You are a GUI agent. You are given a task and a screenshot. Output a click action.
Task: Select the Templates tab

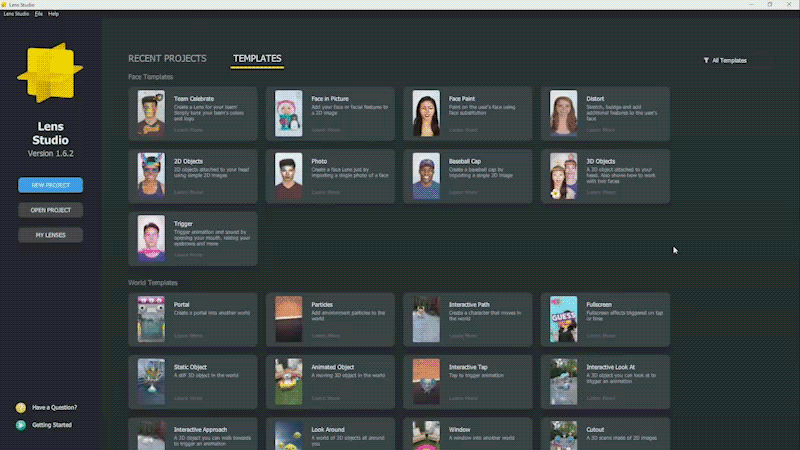pyautogui.click(x=257, y=59)
